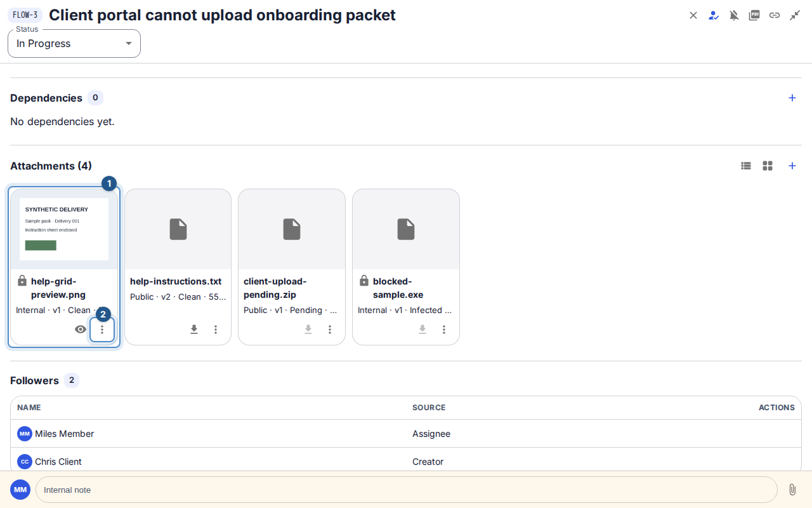
Task: Click the client-upload-pending.zip file placeholder
Action: tap(292, 229)
